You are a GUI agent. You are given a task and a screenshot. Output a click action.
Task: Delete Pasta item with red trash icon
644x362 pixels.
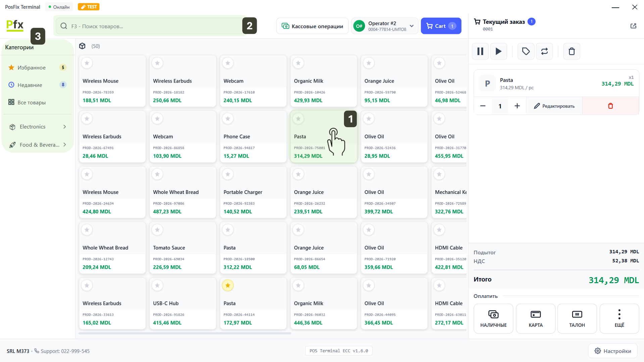point(610,106)
